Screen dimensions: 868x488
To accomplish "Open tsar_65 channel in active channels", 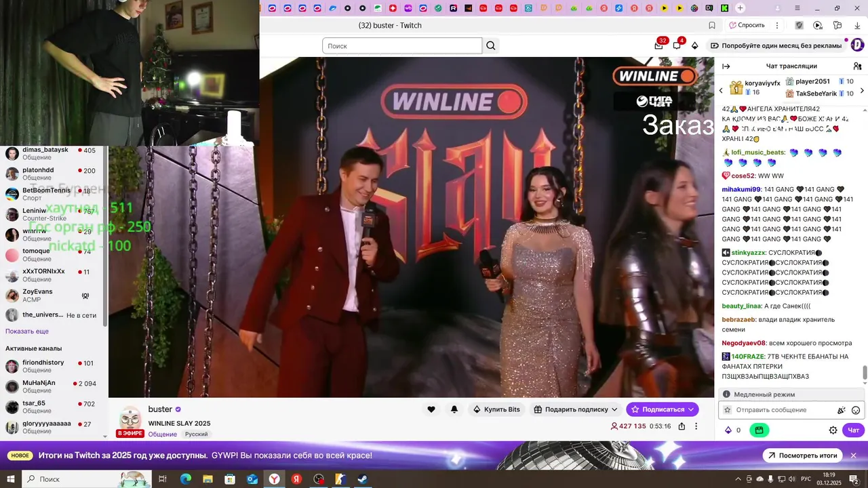I will 53,407.
